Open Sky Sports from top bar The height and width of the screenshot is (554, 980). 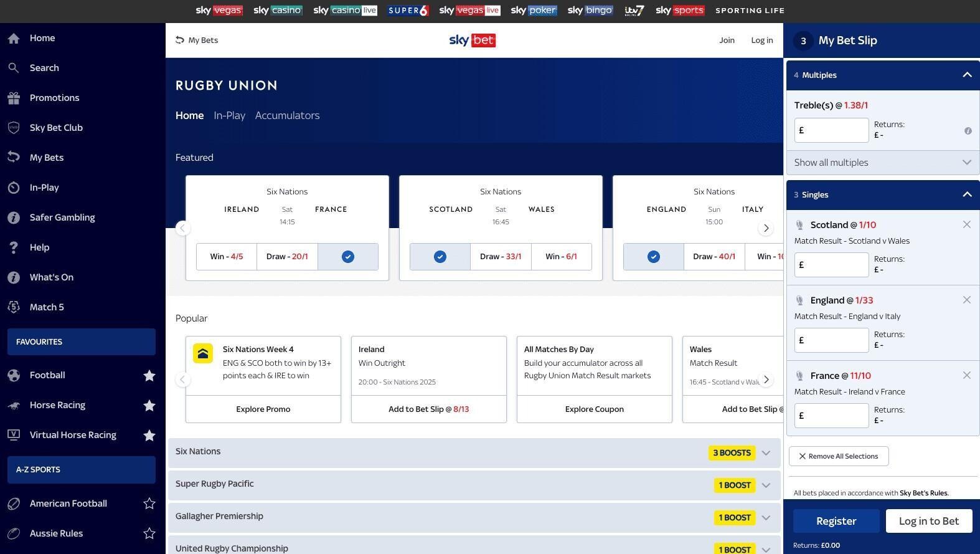click(x=680, y=11)
